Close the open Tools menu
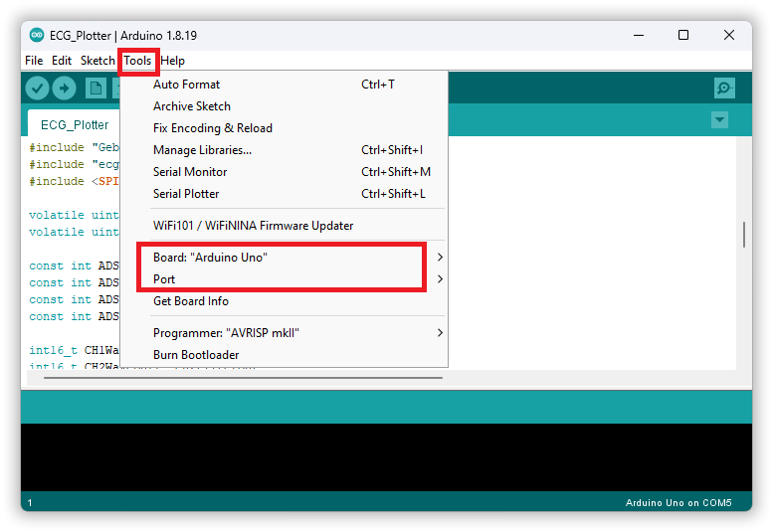The width and height of the screenshot is (773, 532). pos(137,61)
